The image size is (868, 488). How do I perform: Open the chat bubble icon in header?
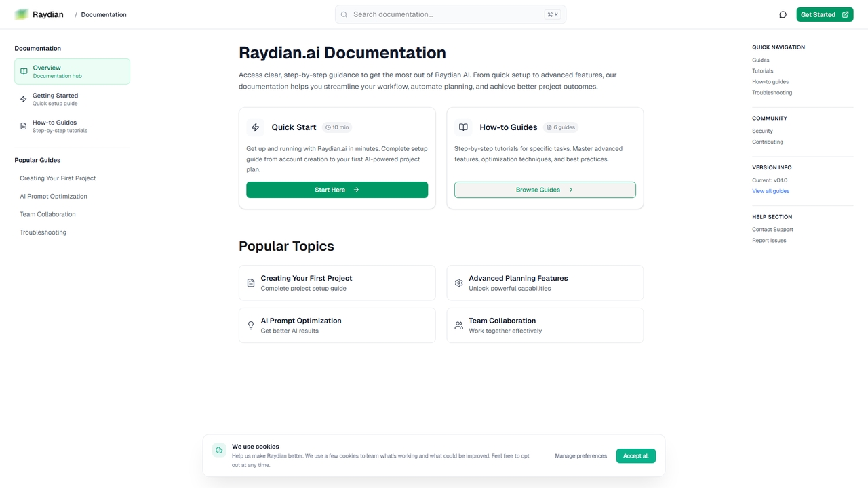click(783, 14)
